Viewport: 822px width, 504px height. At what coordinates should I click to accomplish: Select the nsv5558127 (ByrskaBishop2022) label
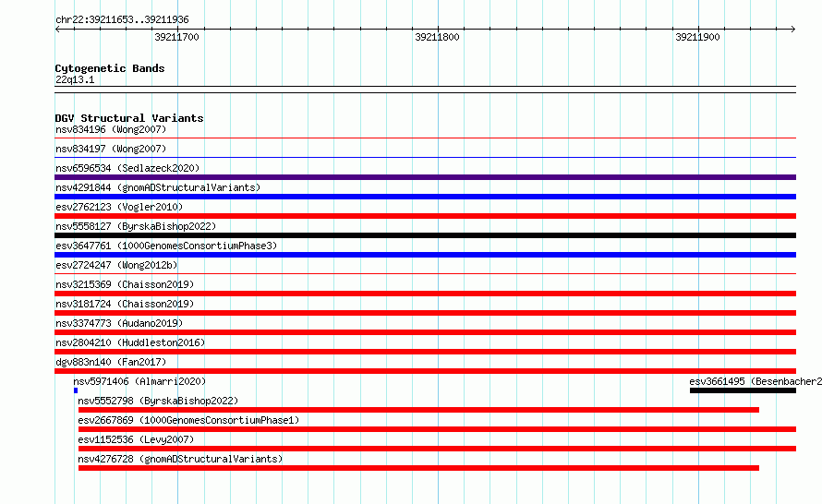pyautogui.click(x=136, y=226)
